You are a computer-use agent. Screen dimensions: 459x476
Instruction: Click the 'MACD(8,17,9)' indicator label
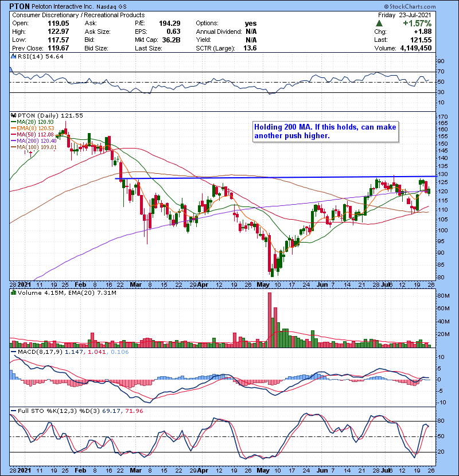40,352
